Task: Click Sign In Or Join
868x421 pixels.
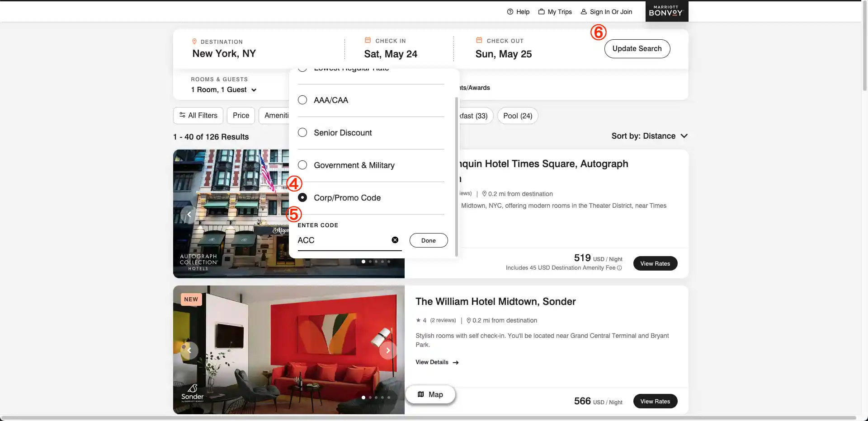Action: point(606,12)
